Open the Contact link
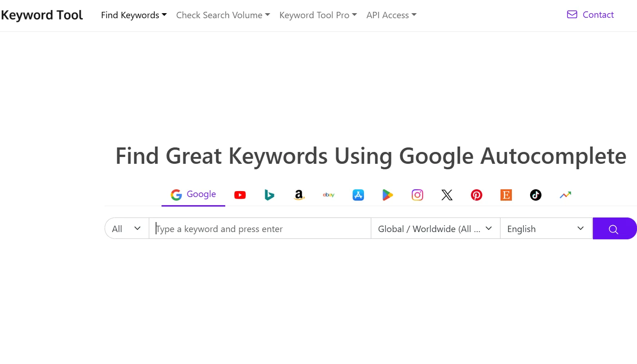 click(x=590, y=15)
